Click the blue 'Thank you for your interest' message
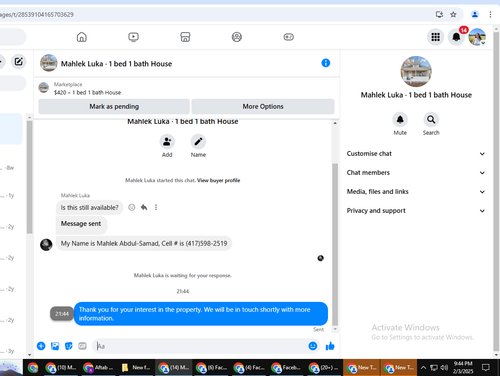This screenshot has width=500, height=376. (201, 314)
